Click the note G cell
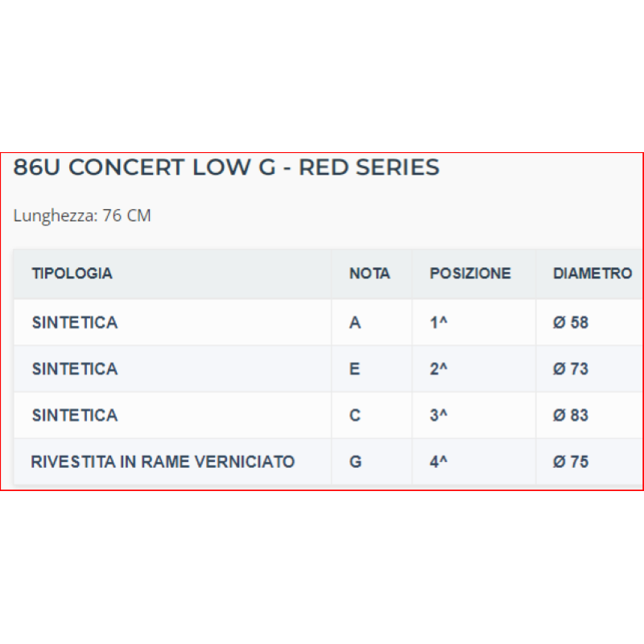 point(356,462)
